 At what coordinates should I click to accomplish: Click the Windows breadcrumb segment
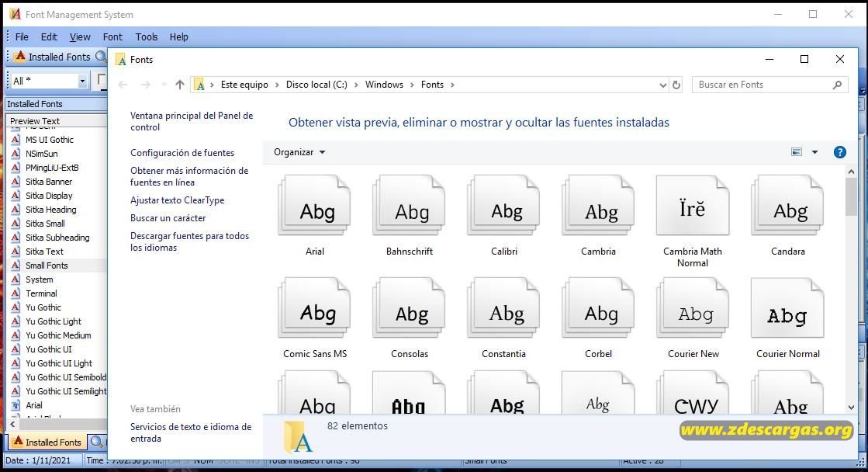coord(384,84)
